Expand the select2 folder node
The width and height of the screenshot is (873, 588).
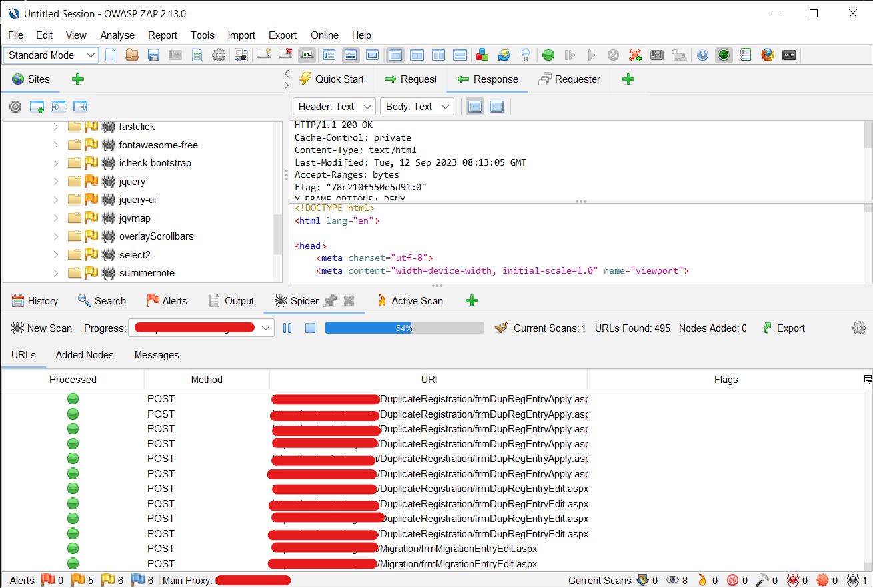[55, 255]
